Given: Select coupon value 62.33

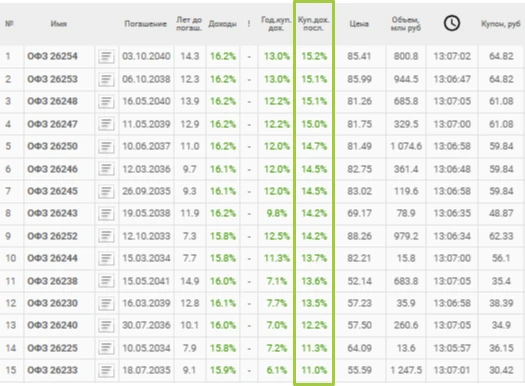Looking at the screenshot, I should [x=501, y=236].
